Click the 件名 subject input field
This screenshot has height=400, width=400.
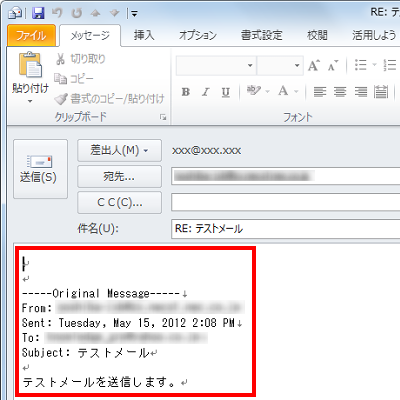point(286,229)
